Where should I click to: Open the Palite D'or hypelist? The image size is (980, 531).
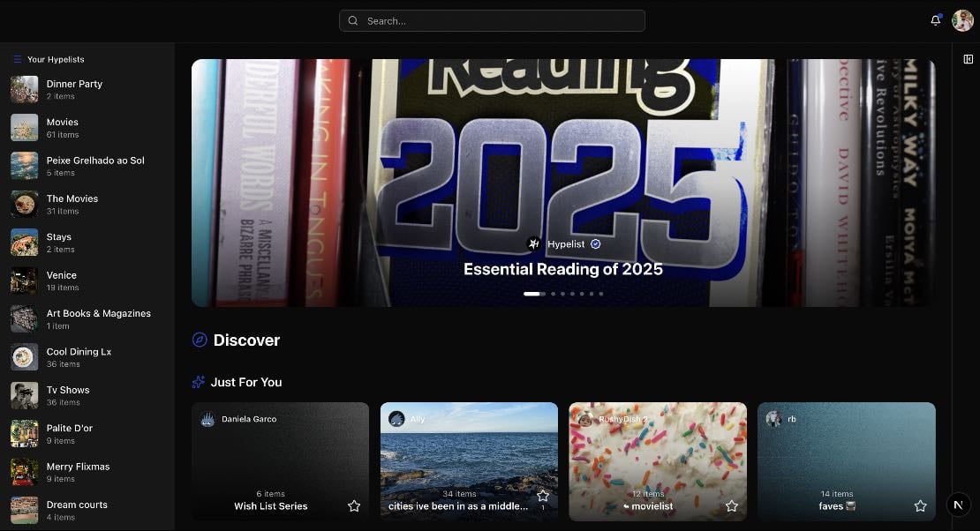coord(87,434)
